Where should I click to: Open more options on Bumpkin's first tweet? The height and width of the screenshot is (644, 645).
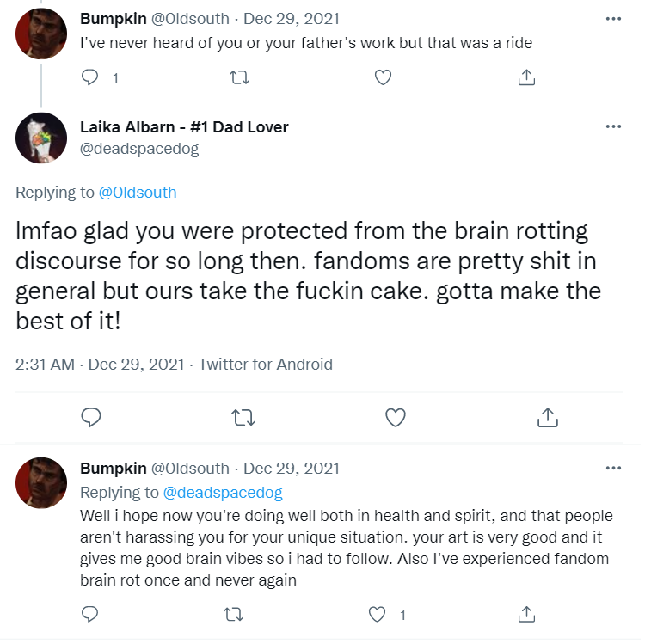point(613,18)
